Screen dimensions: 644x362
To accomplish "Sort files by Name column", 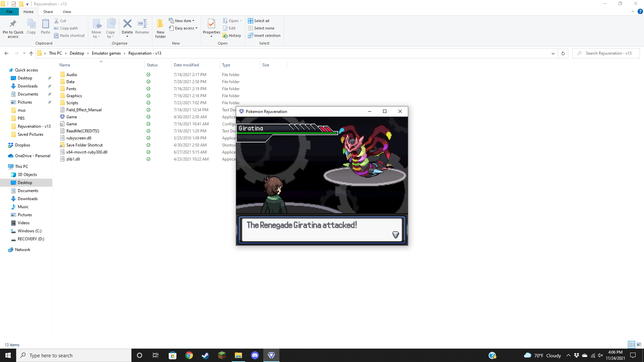I will (101, 65).
